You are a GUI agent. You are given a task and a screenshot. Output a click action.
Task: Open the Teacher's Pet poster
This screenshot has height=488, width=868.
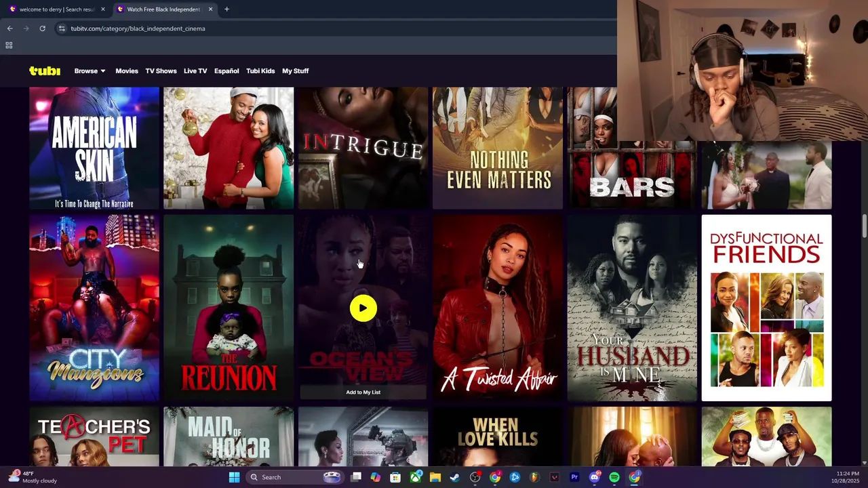coord(94,436)
